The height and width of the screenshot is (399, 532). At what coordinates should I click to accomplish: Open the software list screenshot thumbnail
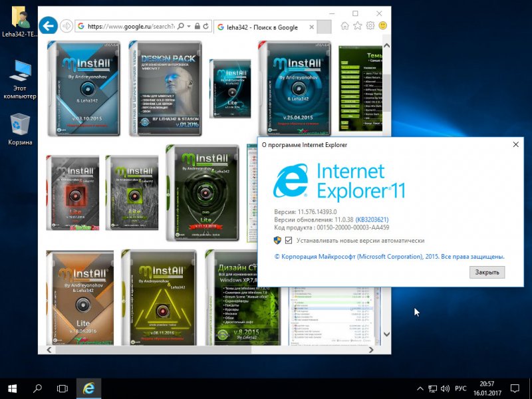click(334, 315)
